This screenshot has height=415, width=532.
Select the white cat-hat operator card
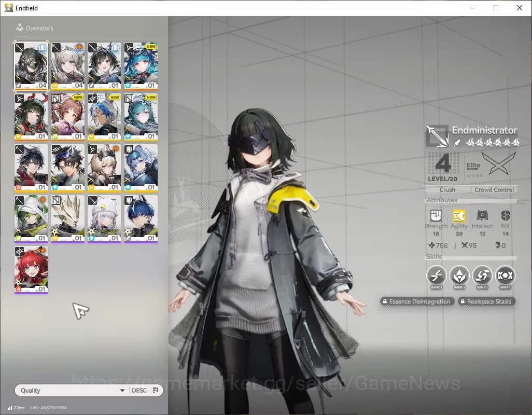tap(104, 219)
